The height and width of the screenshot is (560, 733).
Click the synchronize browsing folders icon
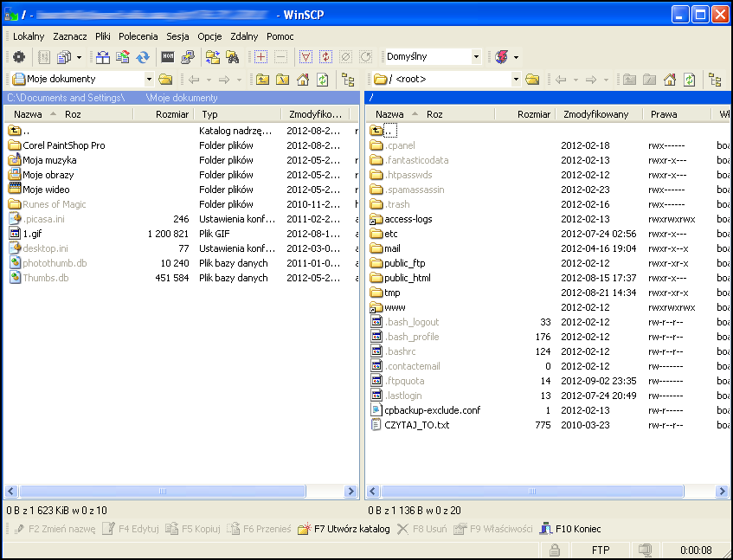[x=212, y=57]
